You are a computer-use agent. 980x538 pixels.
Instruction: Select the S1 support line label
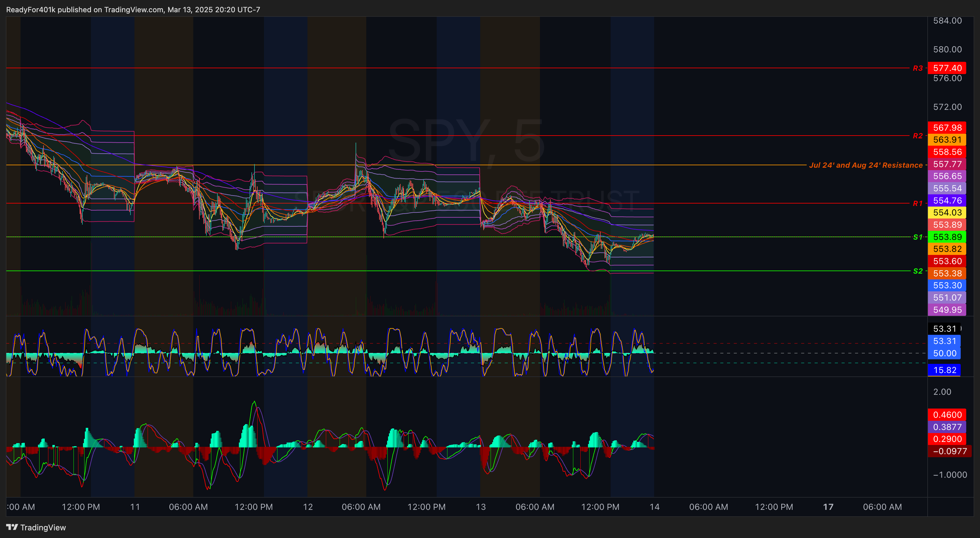click(x=918, y=237)
